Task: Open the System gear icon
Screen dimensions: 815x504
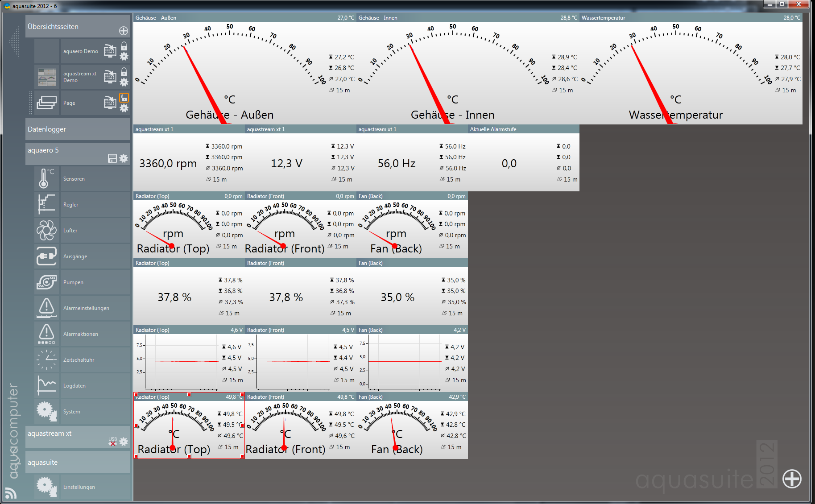Action: tap(47, 411)
